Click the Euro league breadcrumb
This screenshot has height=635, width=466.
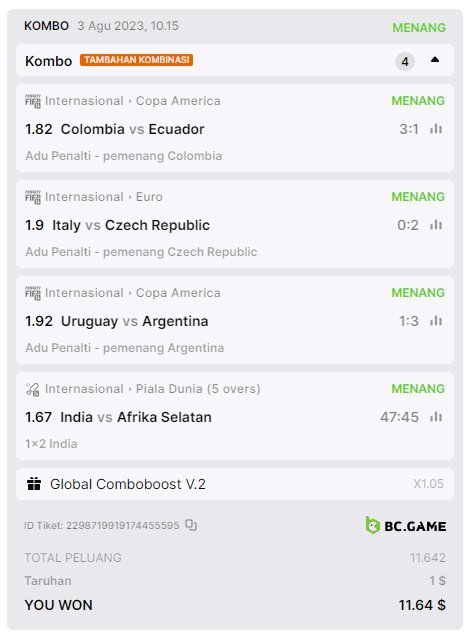[x=149, y=197]
